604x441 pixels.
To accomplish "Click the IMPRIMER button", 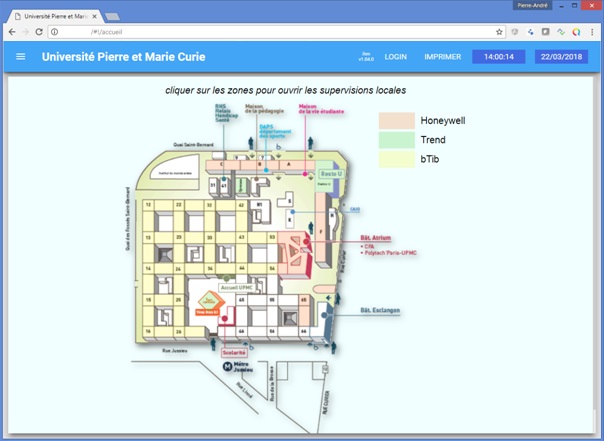I will click(x=443, y=57).
